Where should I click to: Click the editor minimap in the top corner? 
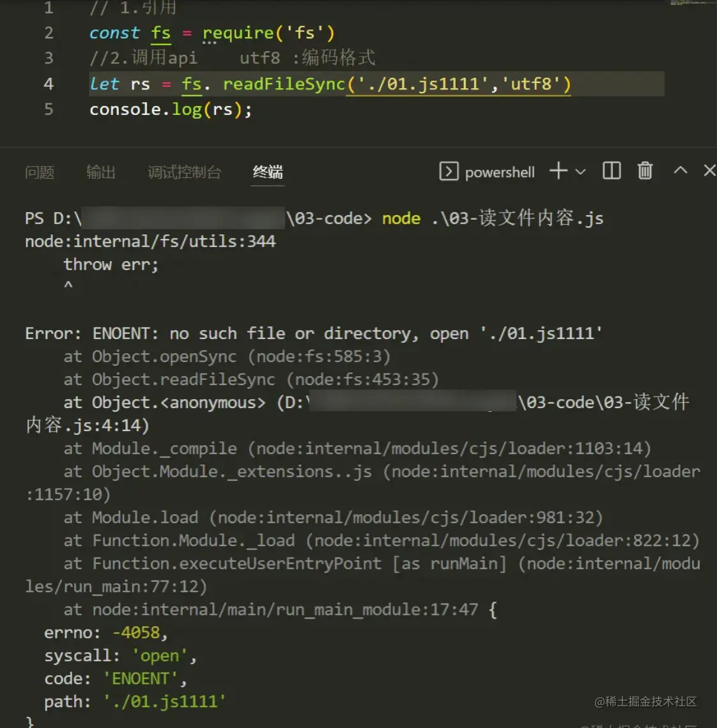(692, 3)
